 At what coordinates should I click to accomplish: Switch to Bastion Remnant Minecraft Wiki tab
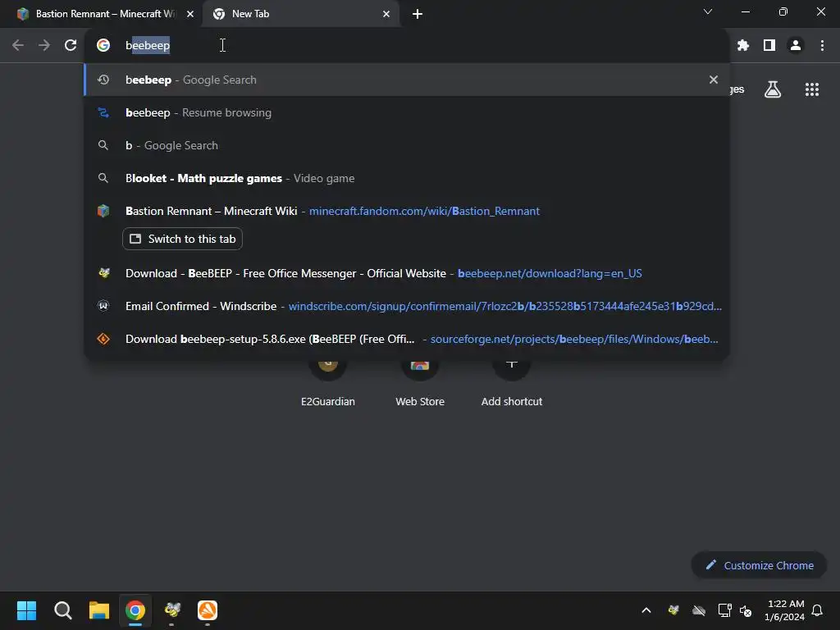[102, 14]
